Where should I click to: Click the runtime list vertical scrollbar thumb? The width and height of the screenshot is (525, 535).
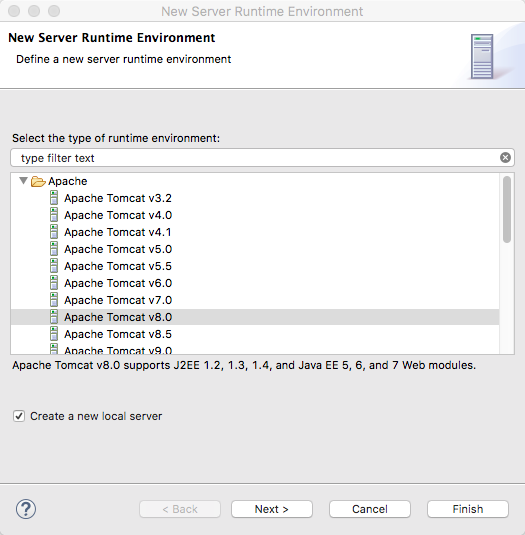tap(507, 209)
